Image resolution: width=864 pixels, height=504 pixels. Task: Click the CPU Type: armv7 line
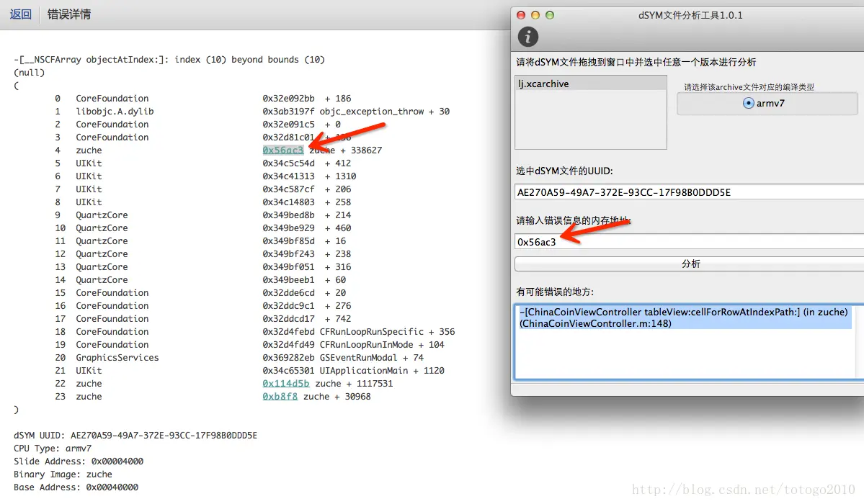pos(53,449)
